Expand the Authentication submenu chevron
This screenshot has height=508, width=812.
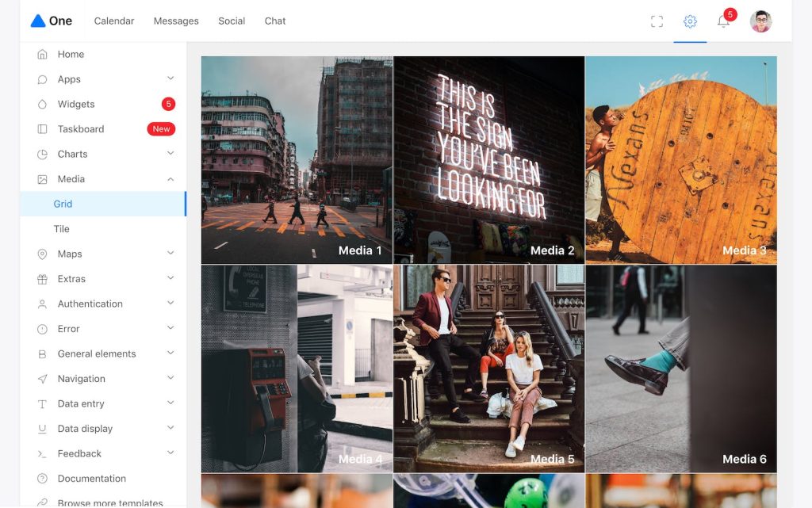[x=170, y=303]
